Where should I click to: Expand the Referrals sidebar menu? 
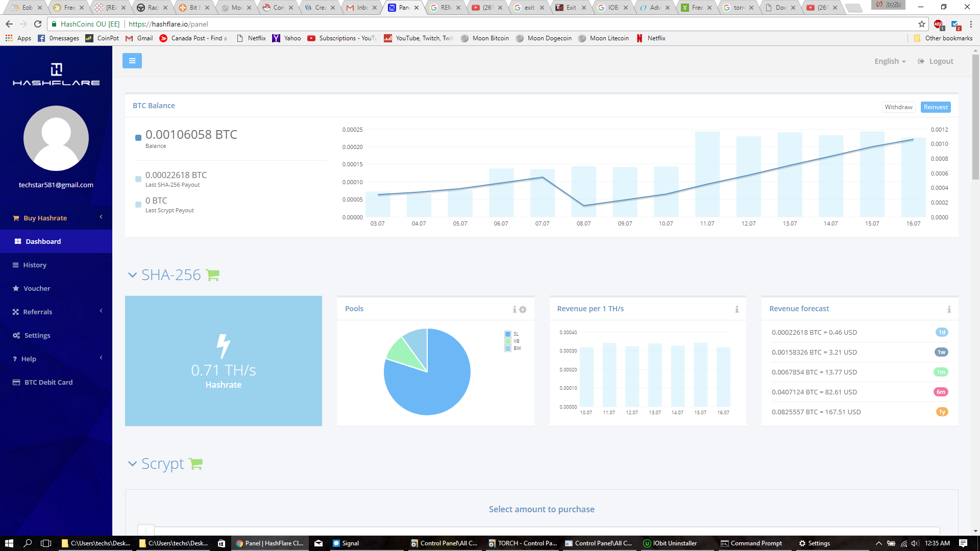(x=56, y=312)
